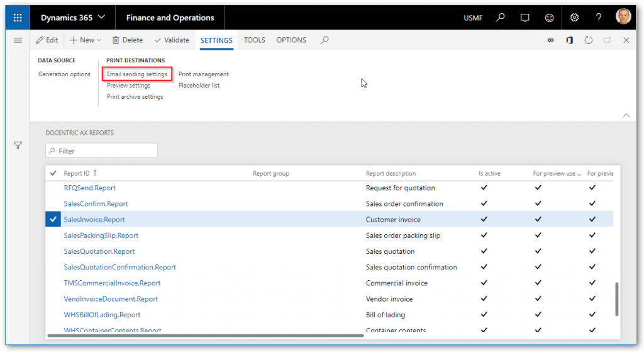Open in Microsoft Office icon

[x=569, y=40]
